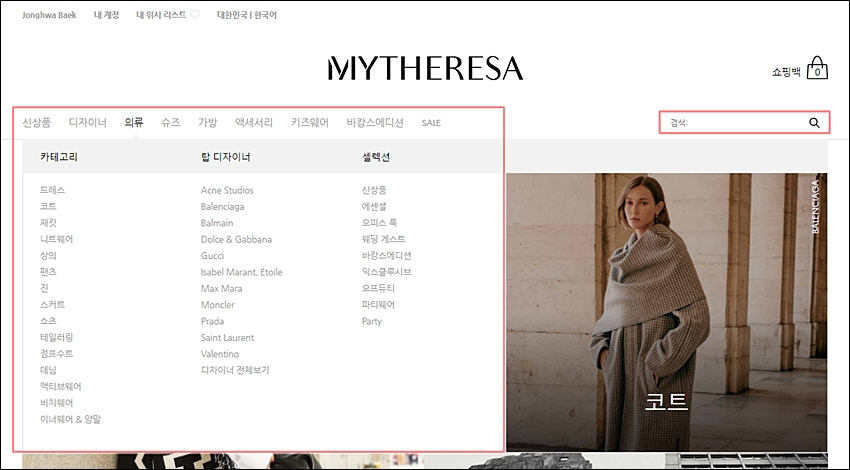Viewport: 850px width, 470px height.
Task: Select 상의 category
Action: (x=48, y=255)
